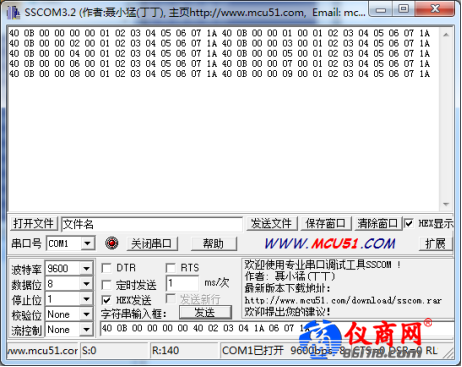Click the COM1已打开 status text
This screenshot has width=462, height=367.
tap(253, 350)
